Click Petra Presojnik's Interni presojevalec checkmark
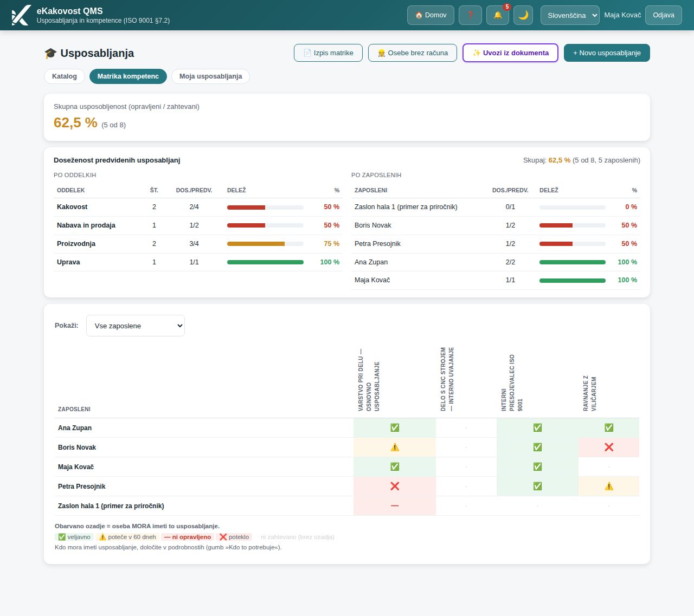The width and height of the screenshot is (694, 616). click(x=537, y=487)
